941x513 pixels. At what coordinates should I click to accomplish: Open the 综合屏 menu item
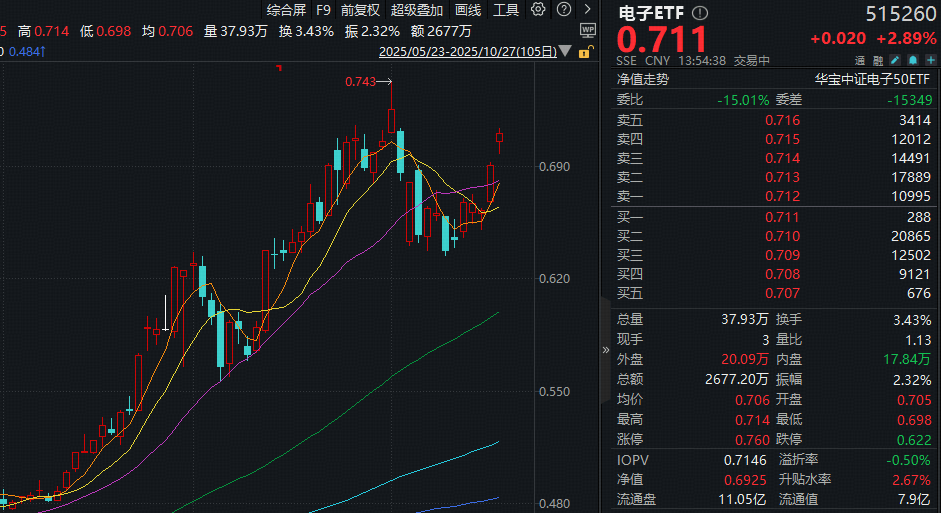pos(285,10)
